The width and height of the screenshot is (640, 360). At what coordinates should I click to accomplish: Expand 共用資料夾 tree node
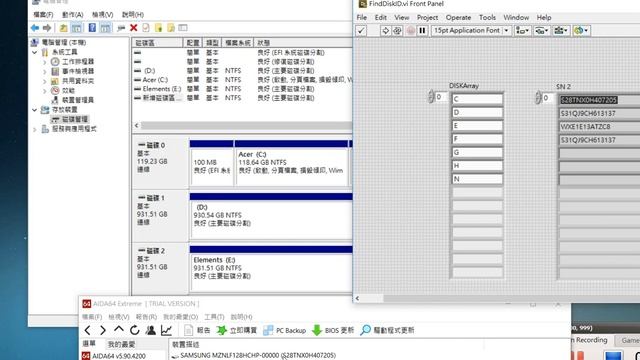click(x=44, y=81)
